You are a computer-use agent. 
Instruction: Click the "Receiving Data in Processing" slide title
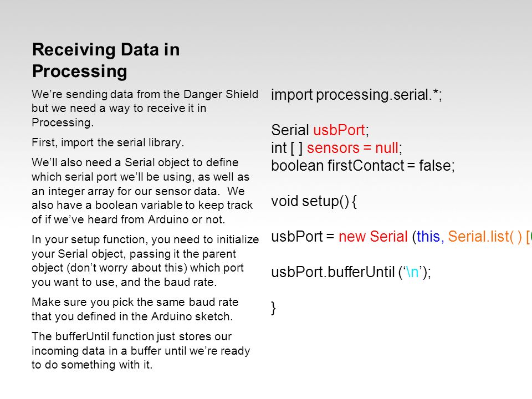(x=106, y=60)
